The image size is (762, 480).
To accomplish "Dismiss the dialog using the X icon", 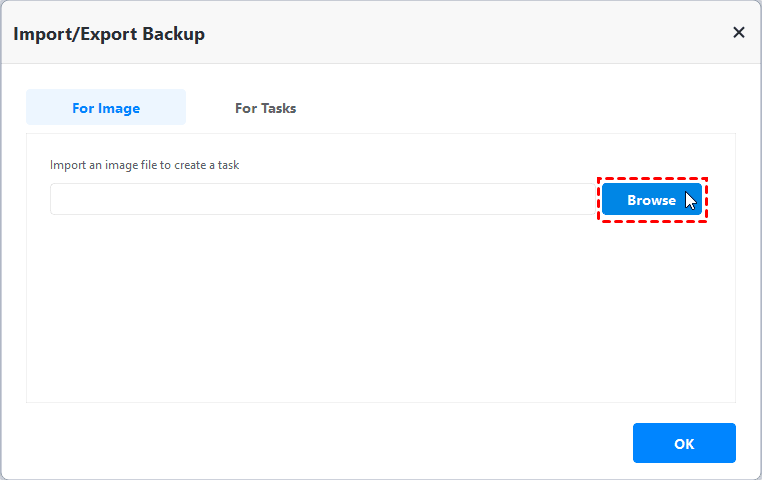I will click(x=739, y=33).
